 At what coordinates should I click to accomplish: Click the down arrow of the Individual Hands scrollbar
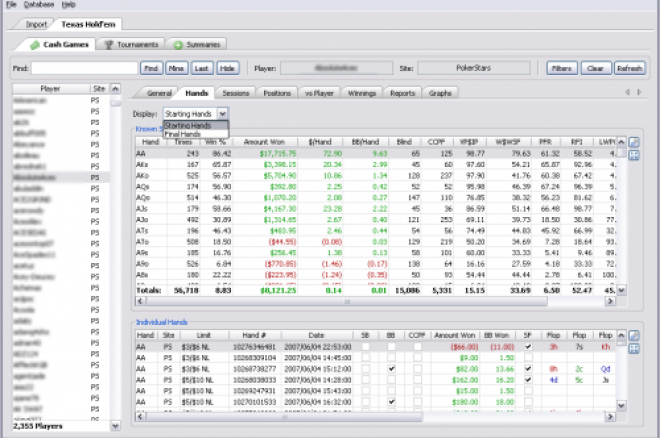621,406
